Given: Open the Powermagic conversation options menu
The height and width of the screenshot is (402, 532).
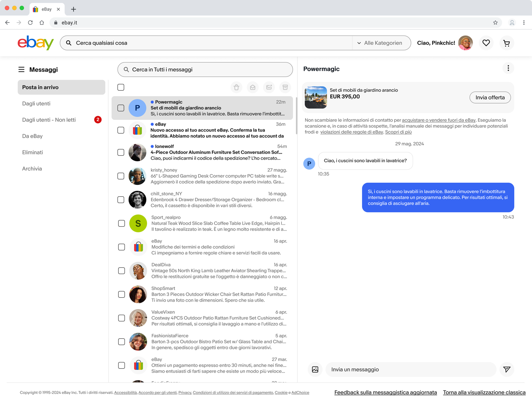Looking at the screenshot, I should (508, 68).
